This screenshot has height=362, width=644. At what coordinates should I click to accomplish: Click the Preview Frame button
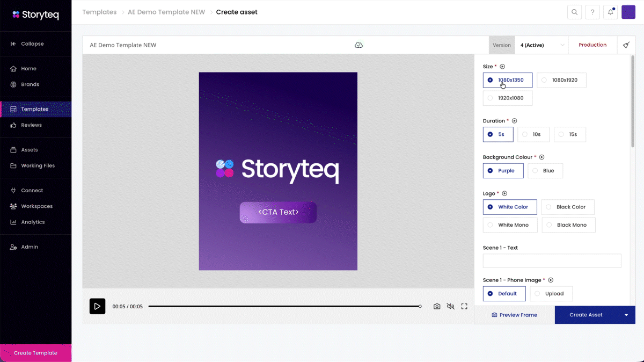coord(514,315)
